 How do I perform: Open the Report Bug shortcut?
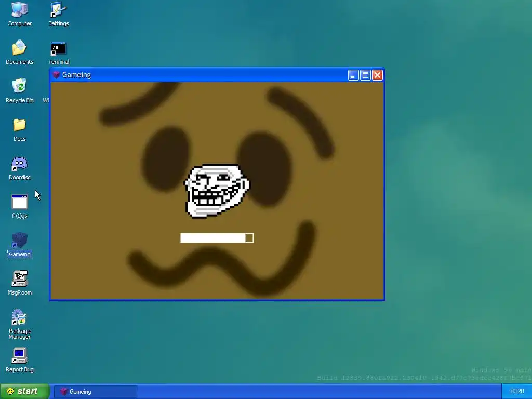click(x=19, y=360)
